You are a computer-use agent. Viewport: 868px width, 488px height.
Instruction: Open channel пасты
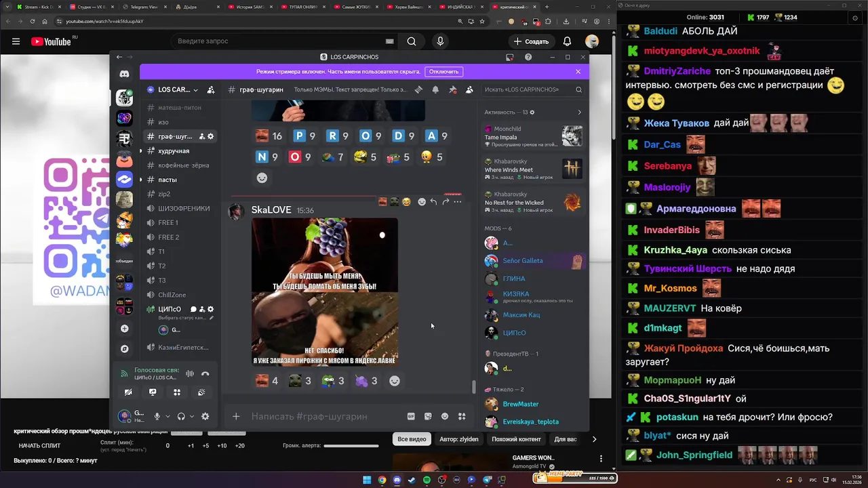click(178, 180)
